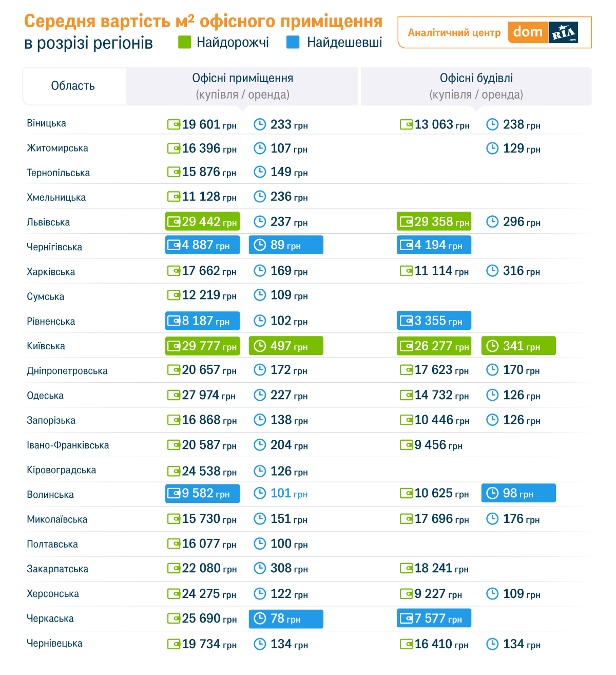Click the Київська 26 277 грн green badge
This screenshot has height=675, width=616.
pos(434,346)
